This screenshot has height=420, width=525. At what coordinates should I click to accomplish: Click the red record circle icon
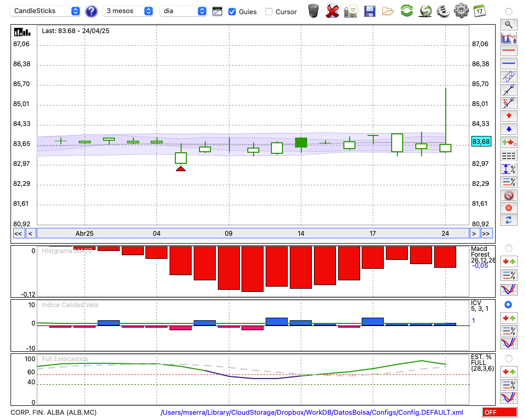tap(509, 208)
